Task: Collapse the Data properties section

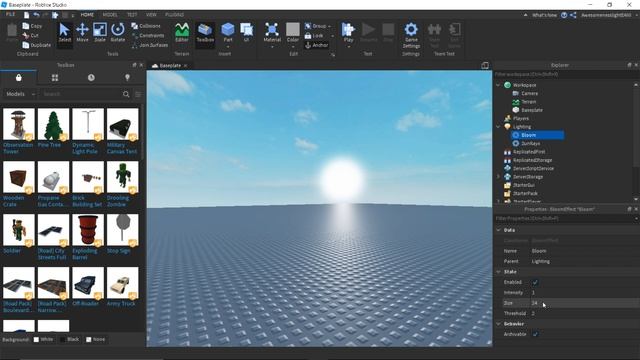Action: pyautogui.click(x=498, y=230)
